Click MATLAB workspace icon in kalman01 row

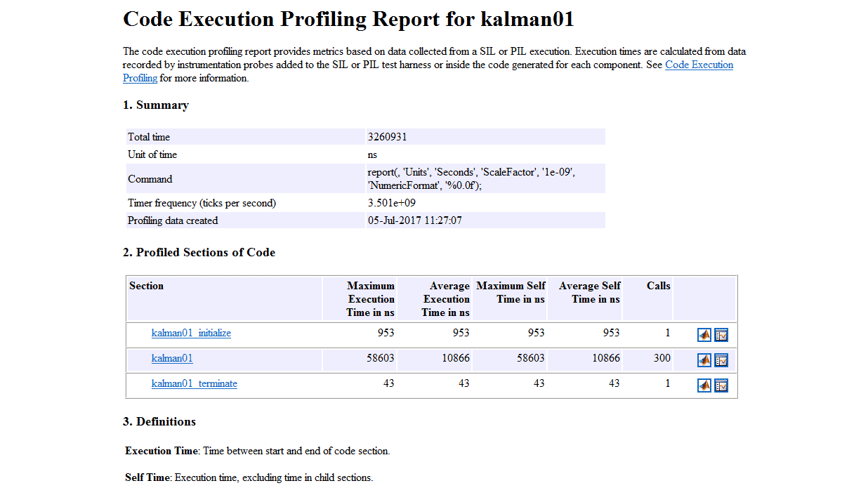[x=704, y=360]
